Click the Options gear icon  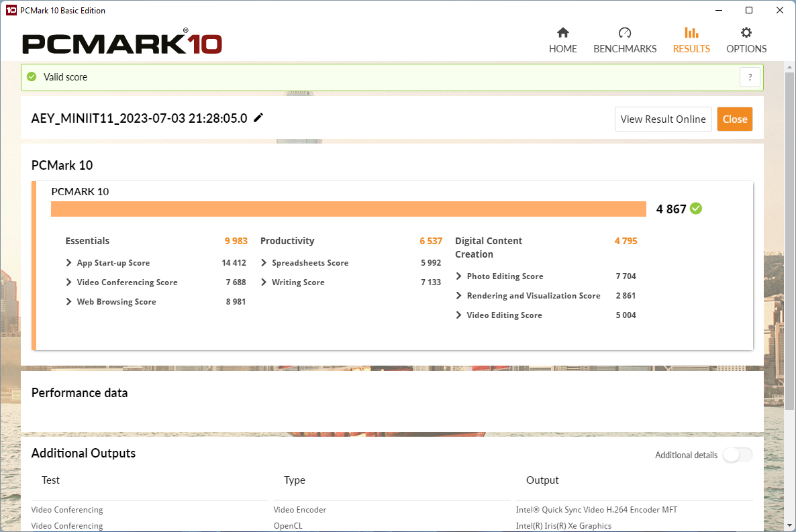[746, 33]
